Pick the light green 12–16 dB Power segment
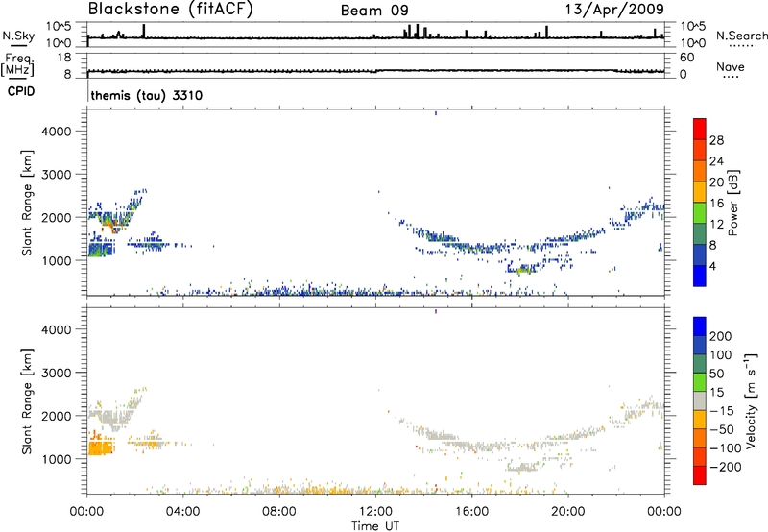The width and height of the screenshot is (768, 532). (700, 212)
